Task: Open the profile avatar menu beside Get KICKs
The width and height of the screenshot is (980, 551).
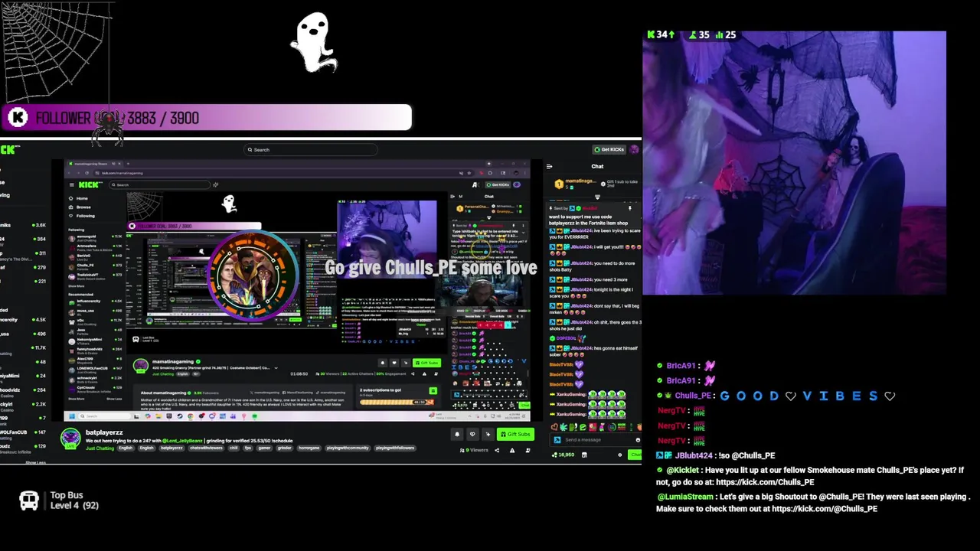Action: coord(635,149)
